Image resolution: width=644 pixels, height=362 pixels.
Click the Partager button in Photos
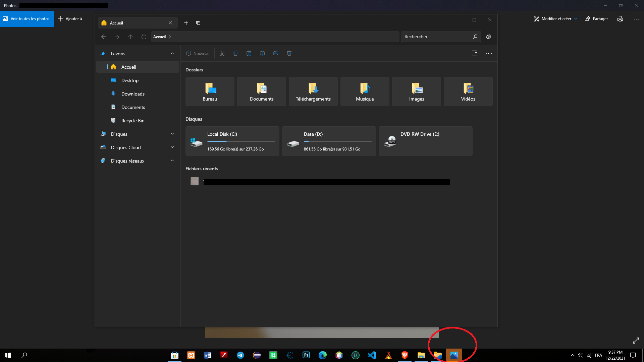(x=596, y=19)
